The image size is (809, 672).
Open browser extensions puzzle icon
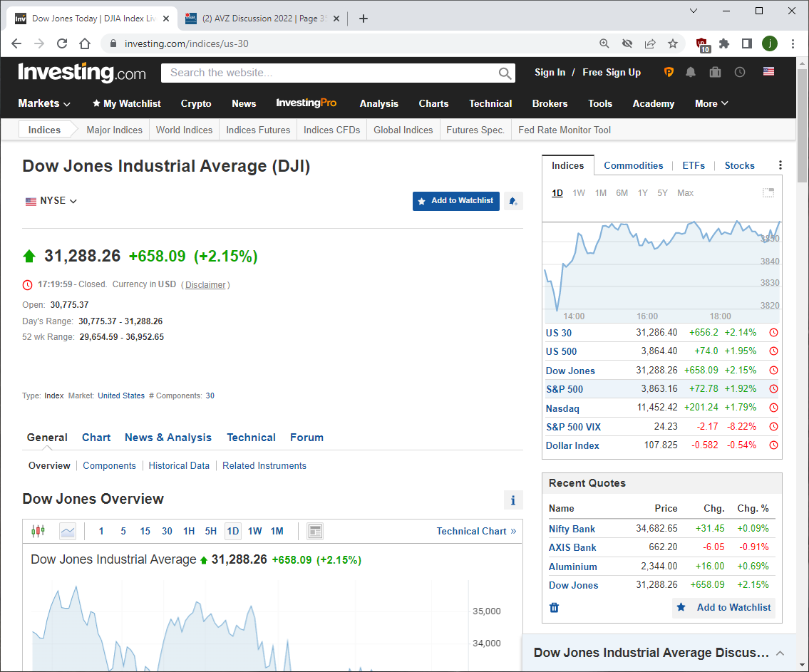click(724, 44)
